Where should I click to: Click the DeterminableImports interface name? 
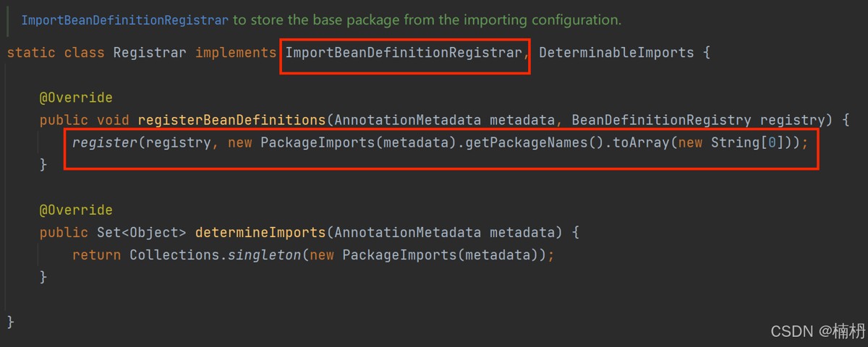click(616, 53)
